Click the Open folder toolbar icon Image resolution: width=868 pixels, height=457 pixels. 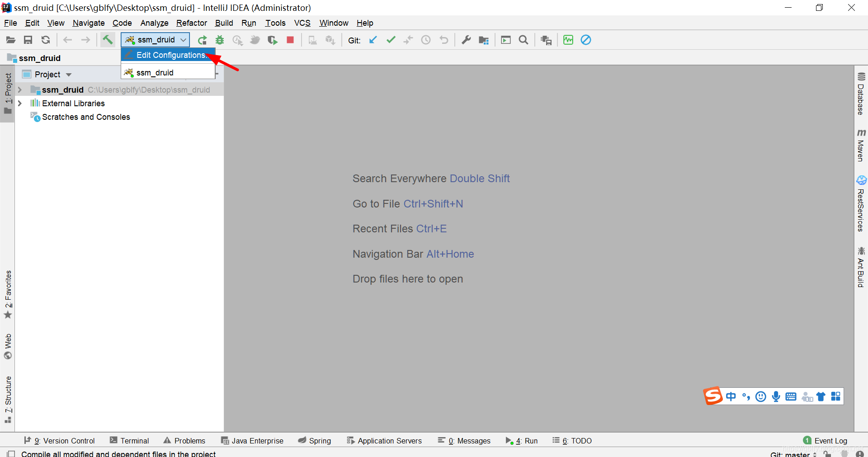point(11,40)
